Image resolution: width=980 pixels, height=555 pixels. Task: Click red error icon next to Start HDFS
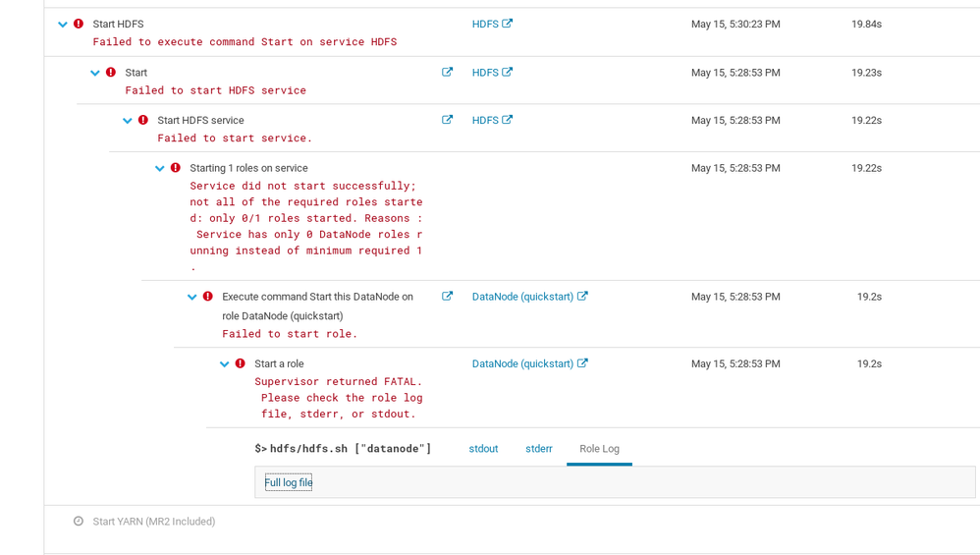click(79, 24)
